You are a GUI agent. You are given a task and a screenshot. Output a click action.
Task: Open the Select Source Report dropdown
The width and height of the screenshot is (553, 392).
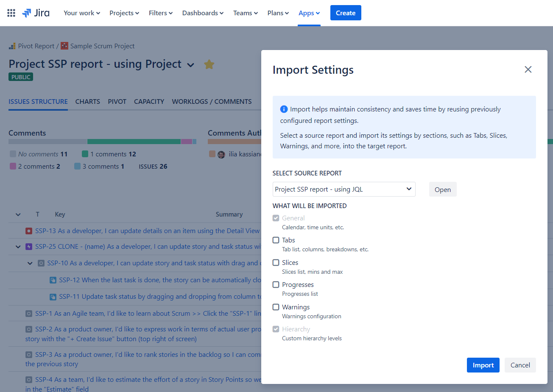click(x=344, y=189)
